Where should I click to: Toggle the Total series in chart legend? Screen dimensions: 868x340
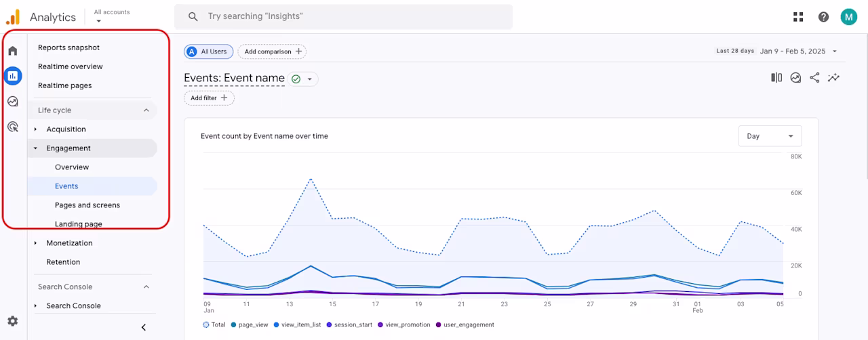tap(214, 325)
